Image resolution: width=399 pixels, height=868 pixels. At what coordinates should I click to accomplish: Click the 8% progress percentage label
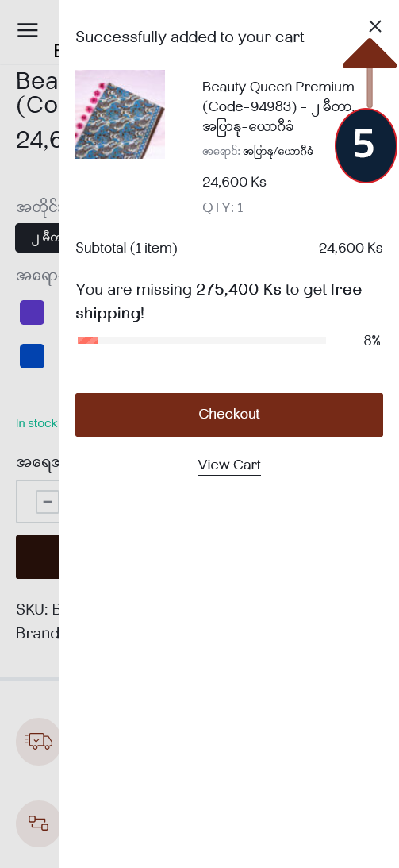click(x=373, y=341)
